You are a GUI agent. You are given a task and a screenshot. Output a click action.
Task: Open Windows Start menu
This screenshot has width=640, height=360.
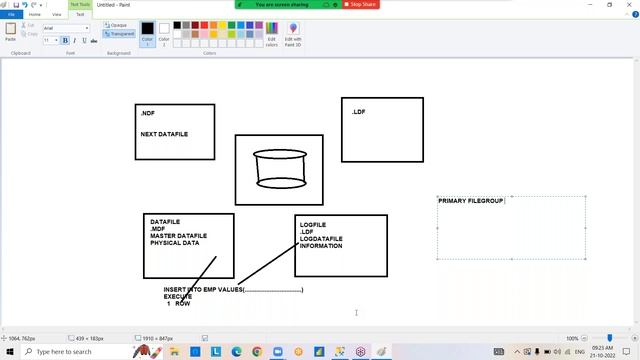[x=10, y=351]
